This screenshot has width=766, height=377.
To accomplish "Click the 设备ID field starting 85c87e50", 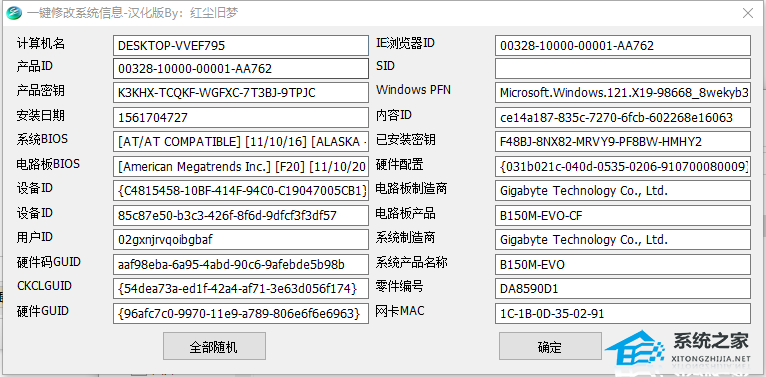I will pos(241,215).
